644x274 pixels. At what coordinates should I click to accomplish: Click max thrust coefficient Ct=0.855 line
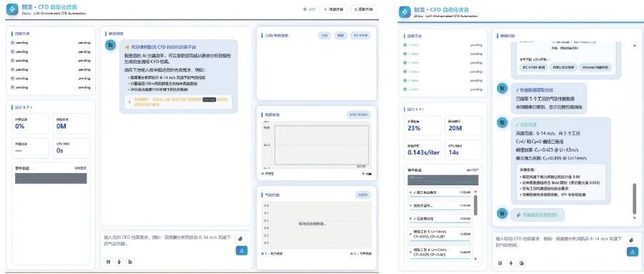(551, 158)
